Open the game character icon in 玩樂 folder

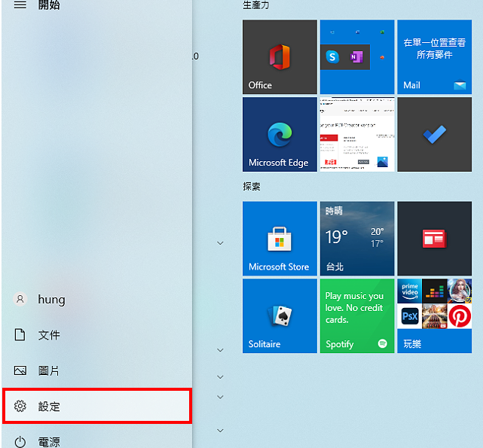click(x=460, y=291)
